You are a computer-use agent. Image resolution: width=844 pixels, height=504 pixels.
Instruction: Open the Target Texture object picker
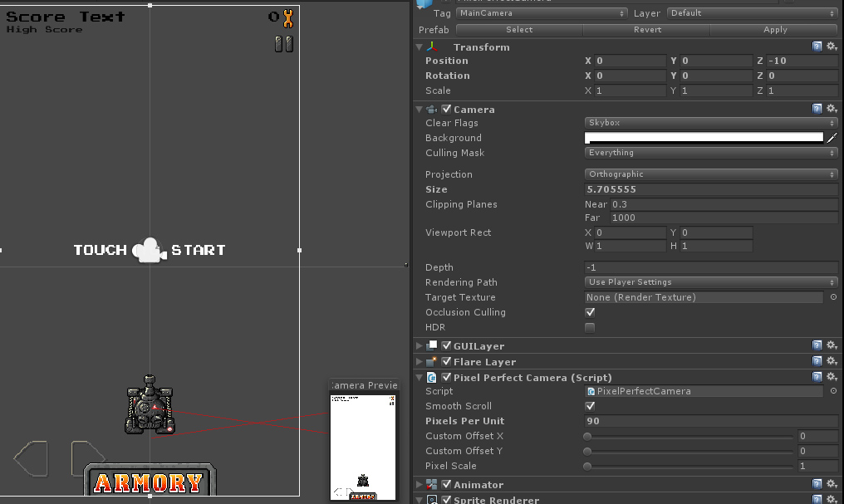point(835,297)
